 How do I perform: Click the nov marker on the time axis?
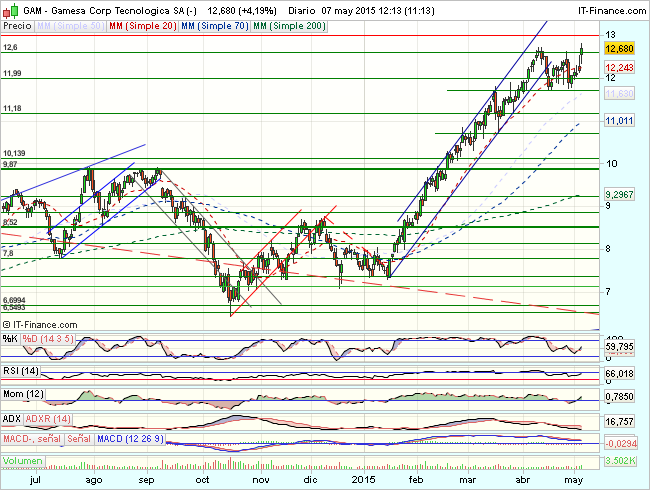point(261,480)
